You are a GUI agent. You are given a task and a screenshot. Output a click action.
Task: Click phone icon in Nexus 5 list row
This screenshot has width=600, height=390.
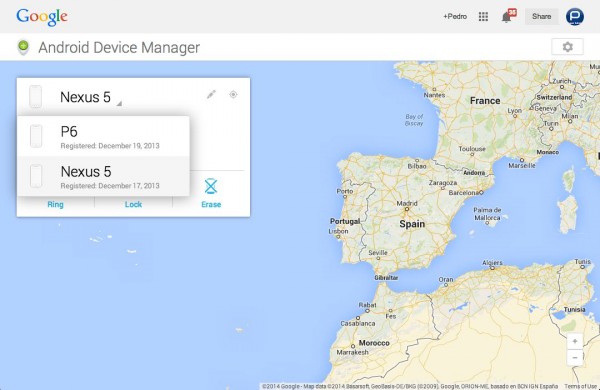(36, 176)
